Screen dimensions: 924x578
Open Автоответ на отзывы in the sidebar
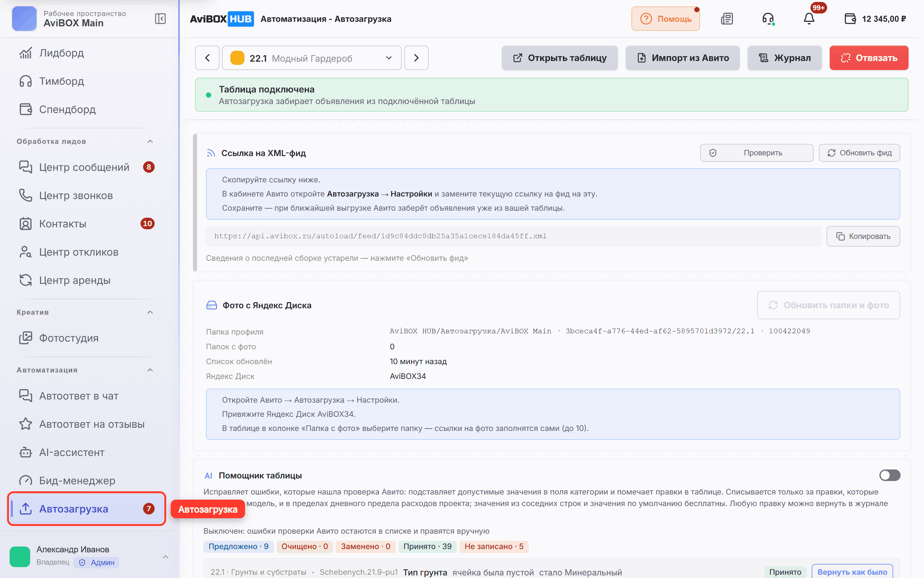point(86,424)
